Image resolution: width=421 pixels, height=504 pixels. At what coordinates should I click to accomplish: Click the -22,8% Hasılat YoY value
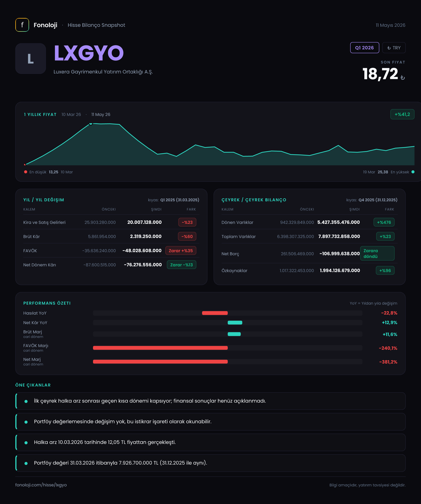pyautogui.click(x=389, y=313)
